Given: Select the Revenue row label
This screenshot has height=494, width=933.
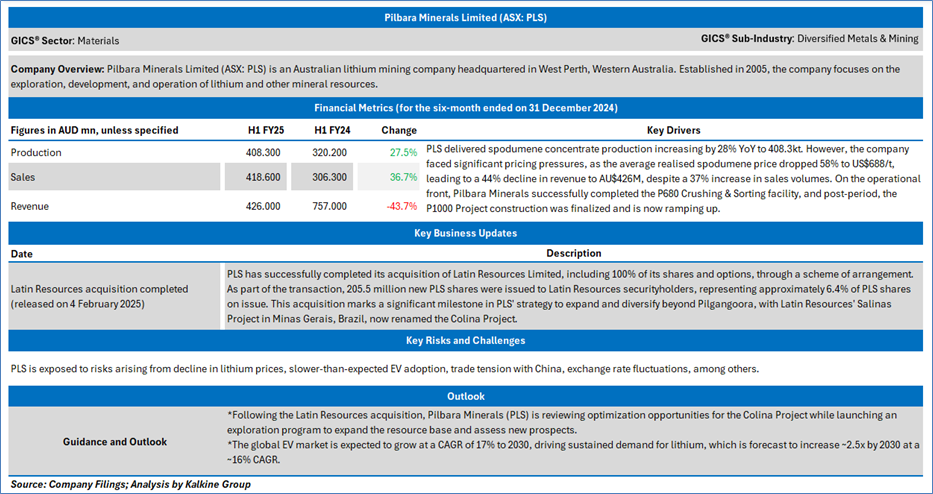Looking at the screenshot, I should point(30,207).
